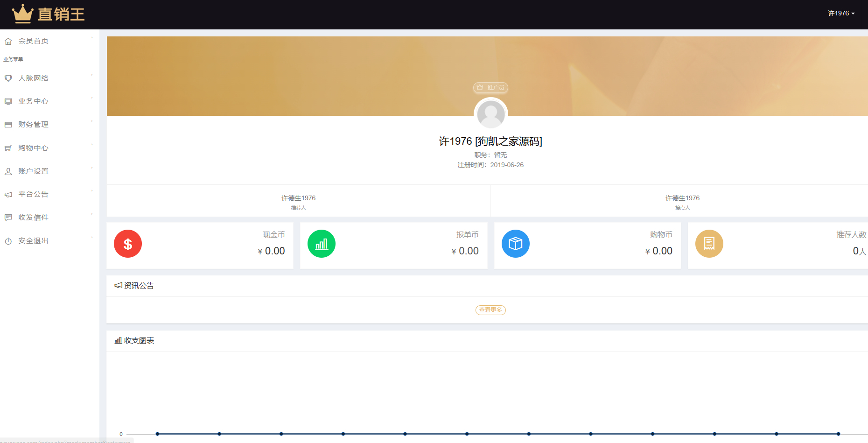
Task: Click the 查看更多 button
Action: pyautogui.click(x=490, y=310)
